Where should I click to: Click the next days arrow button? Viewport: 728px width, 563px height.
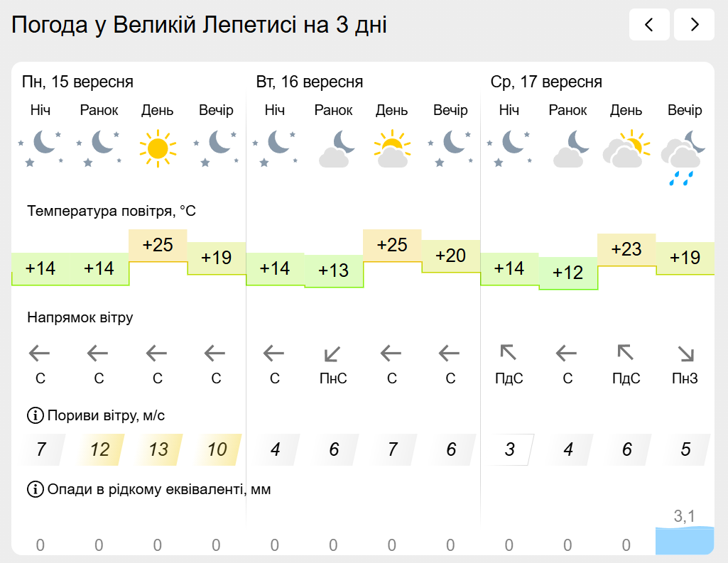coord(694,25)
